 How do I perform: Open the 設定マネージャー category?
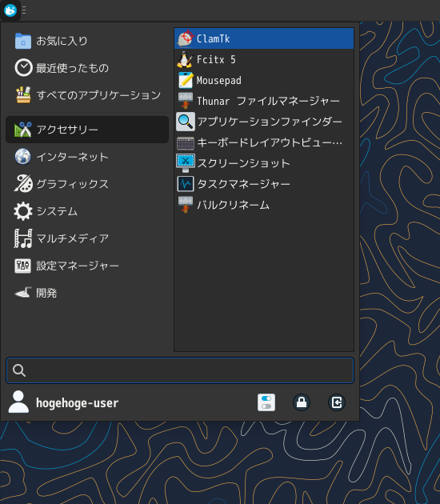coord(87,266)
